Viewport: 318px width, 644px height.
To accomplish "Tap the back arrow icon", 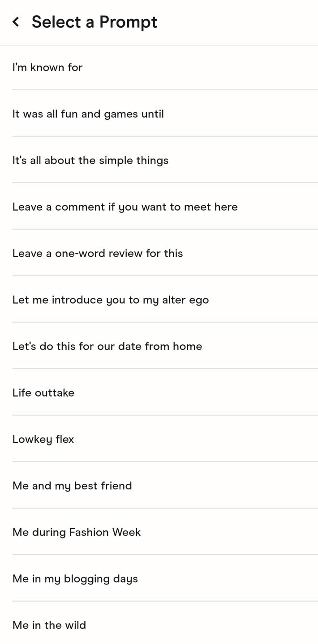I will click(x=16, y=21).
